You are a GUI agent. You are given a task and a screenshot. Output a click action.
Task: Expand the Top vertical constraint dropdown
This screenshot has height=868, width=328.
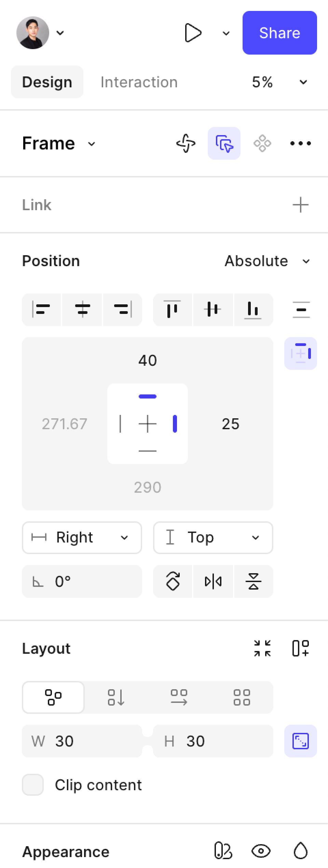[x=213, y=538]
